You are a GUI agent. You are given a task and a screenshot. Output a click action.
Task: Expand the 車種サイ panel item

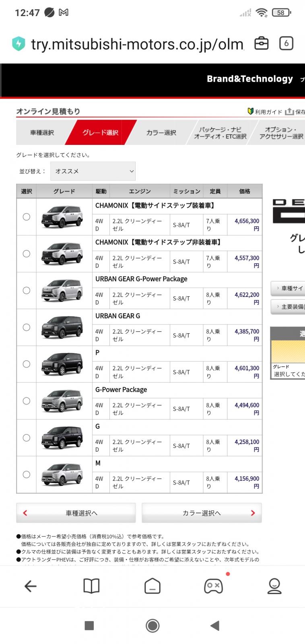(288, 288)
